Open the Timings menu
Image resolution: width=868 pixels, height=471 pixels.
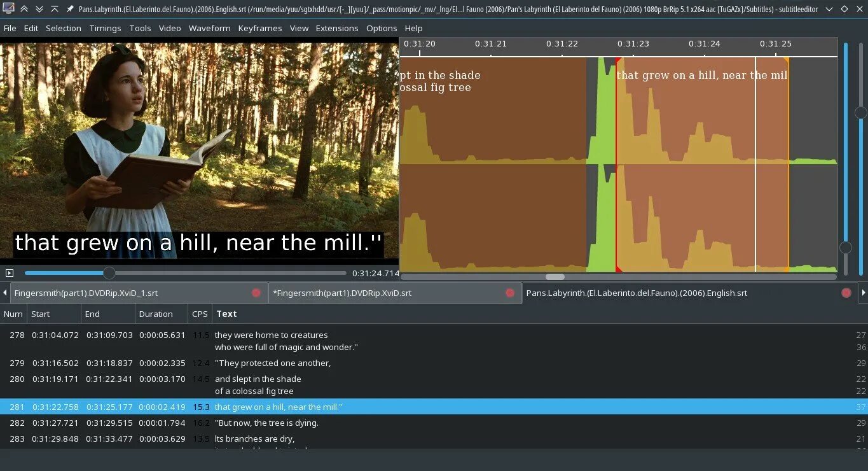tap(105, 28)
